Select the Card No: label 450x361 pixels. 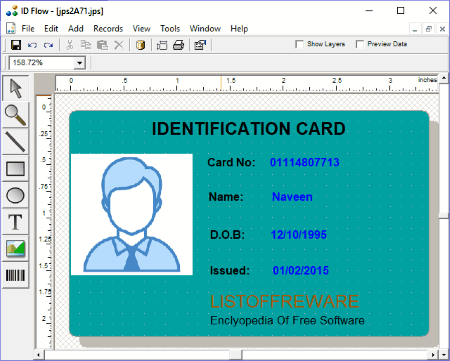231,162
